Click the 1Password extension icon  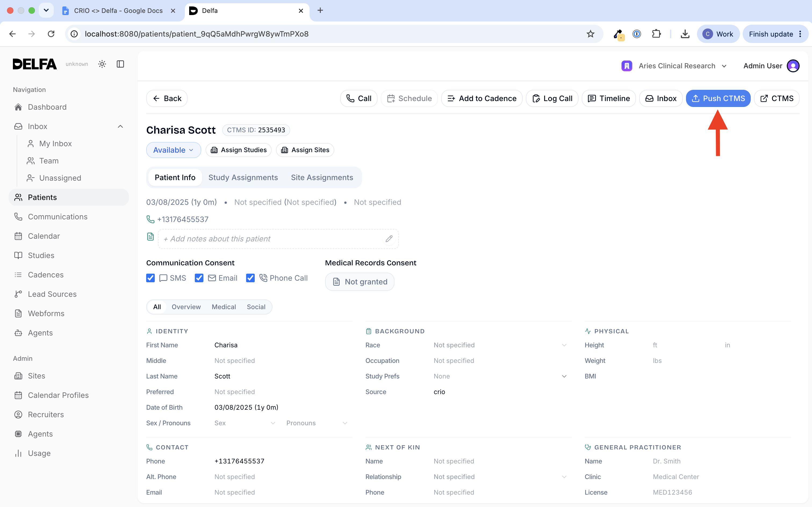click(x=637, y=34)
